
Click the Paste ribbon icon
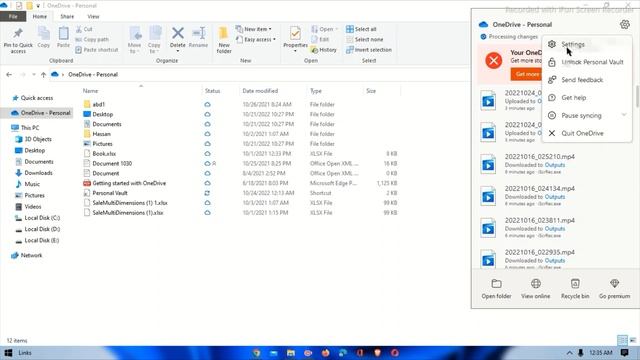point(63,38)
